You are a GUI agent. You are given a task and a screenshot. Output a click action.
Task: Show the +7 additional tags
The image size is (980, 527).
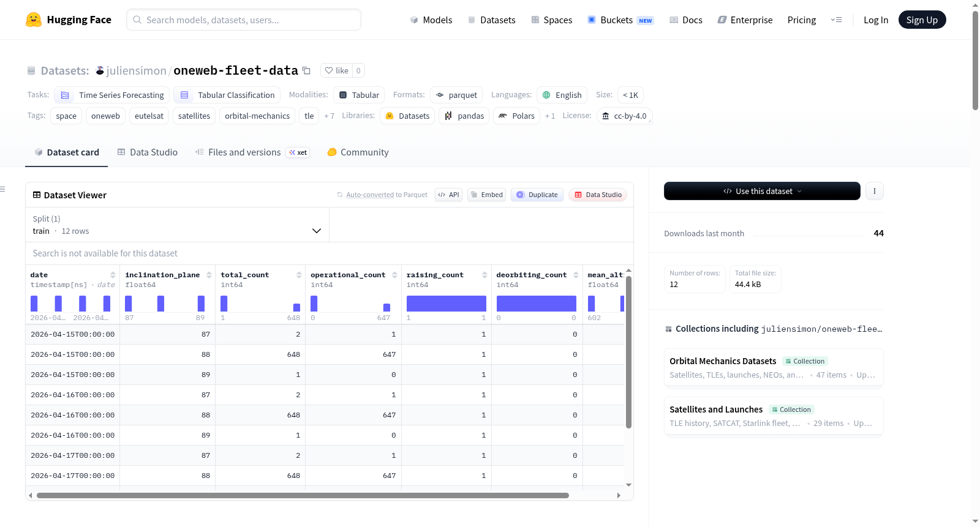coord(329,116)
